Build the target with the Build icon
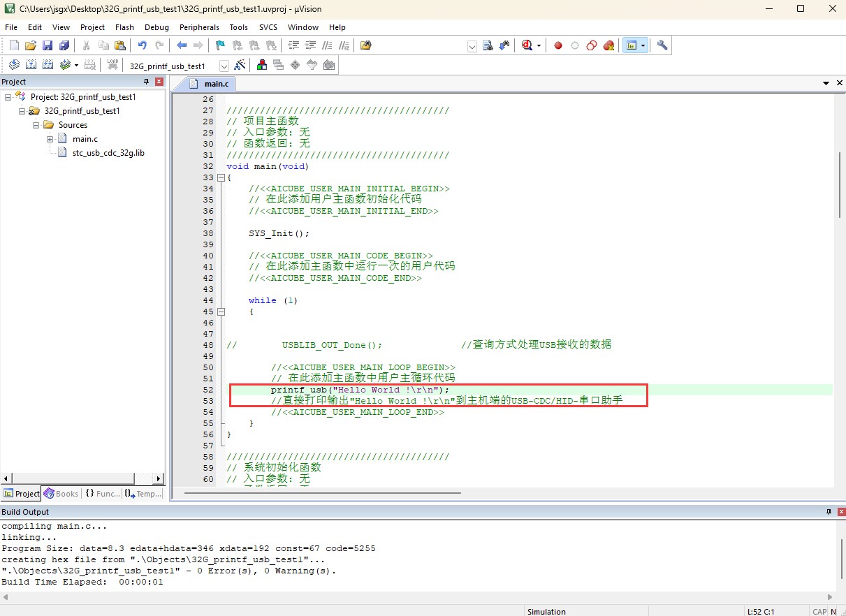Screen dimensions: 846x616 pos(31,65)
